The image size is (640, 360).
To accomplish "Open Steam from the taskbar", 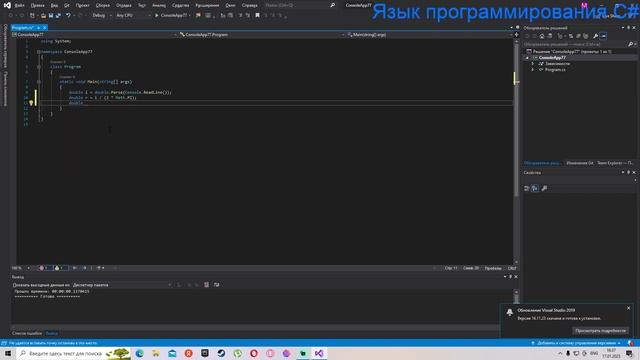I will (221, 353).
